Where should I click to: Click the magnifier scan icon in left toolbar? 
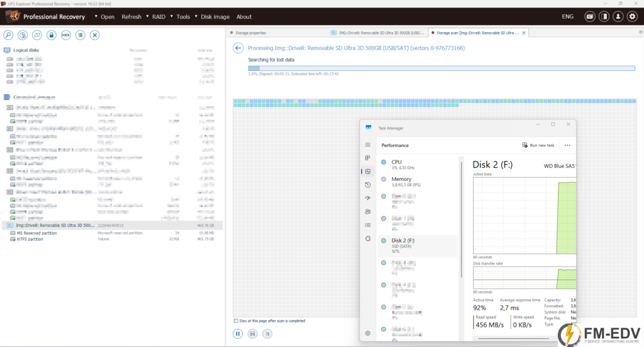tap(8, 35)
